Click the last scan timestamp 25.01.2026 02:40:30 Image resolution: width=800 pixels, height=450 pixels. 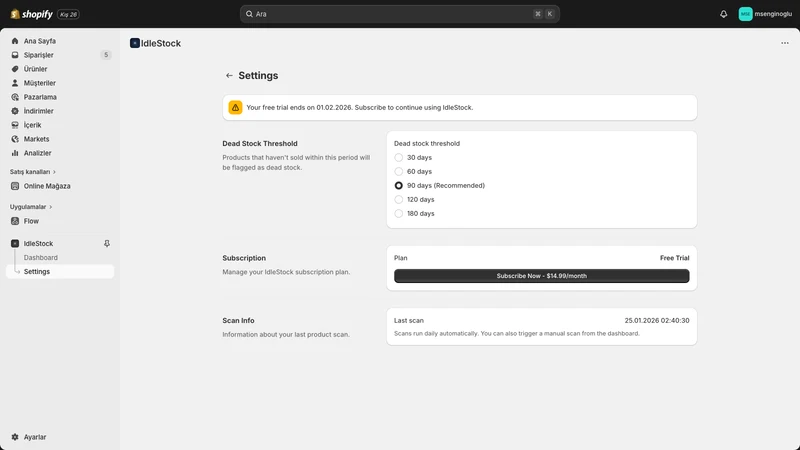tap(657, 320)
